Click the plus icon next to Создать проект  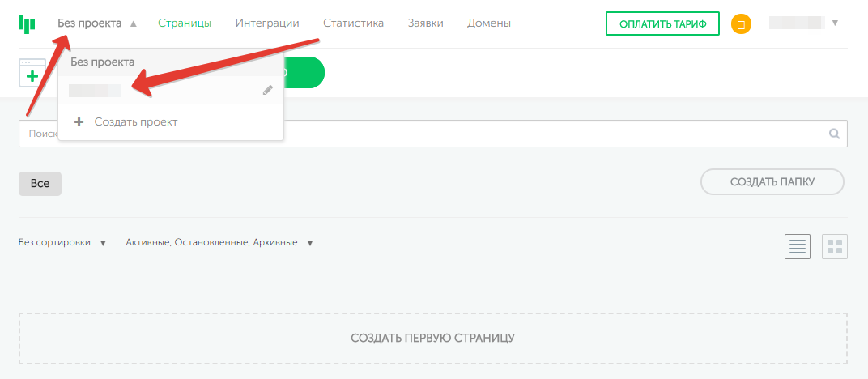tap(79, 122)
